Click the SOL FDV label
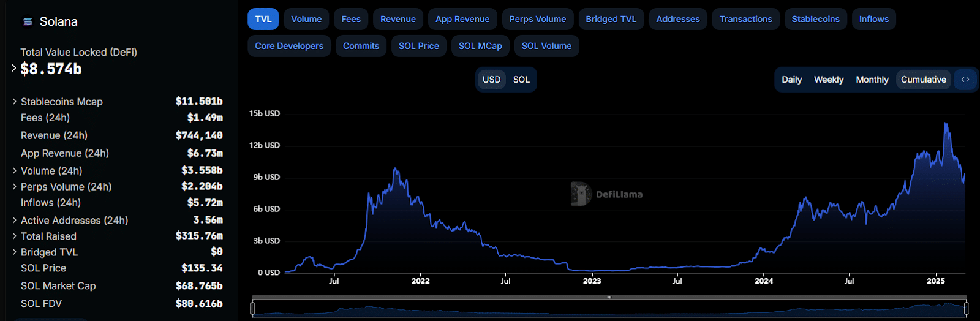Screen dimensions: 980x321 point(41,304)
